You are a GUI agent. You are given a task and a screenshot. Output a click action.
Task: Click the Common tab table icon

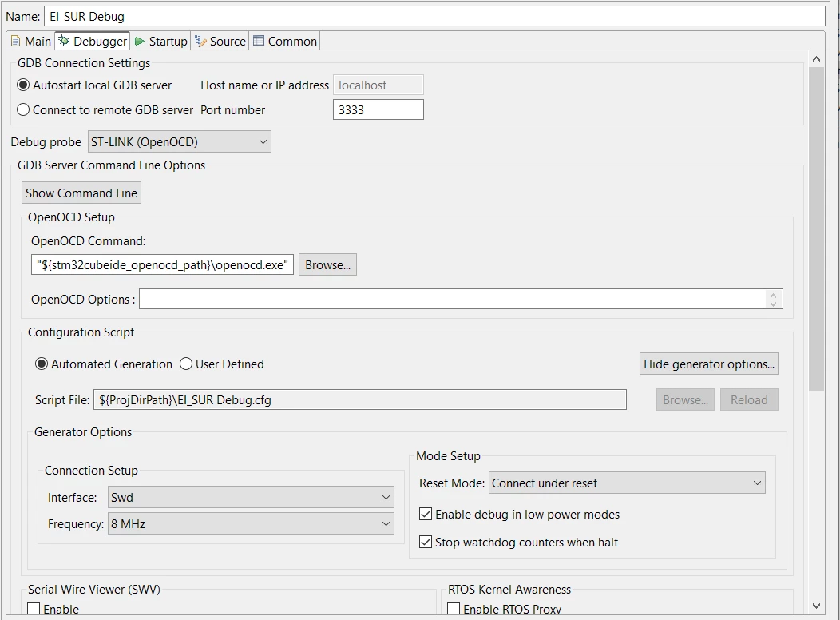tap(259, 41)
